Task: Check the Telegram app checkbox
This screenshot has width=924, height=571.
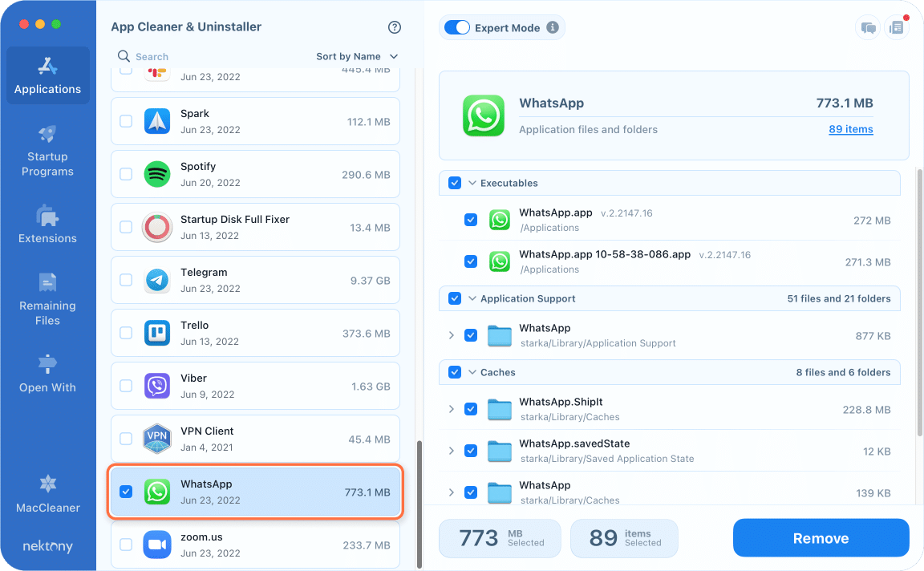Action: click(126, 280)
